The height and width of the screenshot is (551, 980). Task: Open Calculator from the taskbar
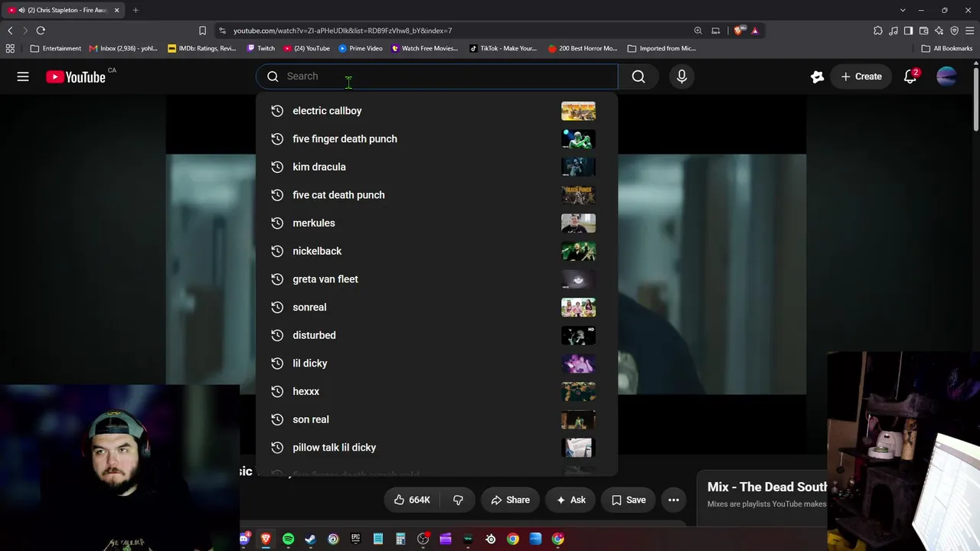tap(400, 540)
